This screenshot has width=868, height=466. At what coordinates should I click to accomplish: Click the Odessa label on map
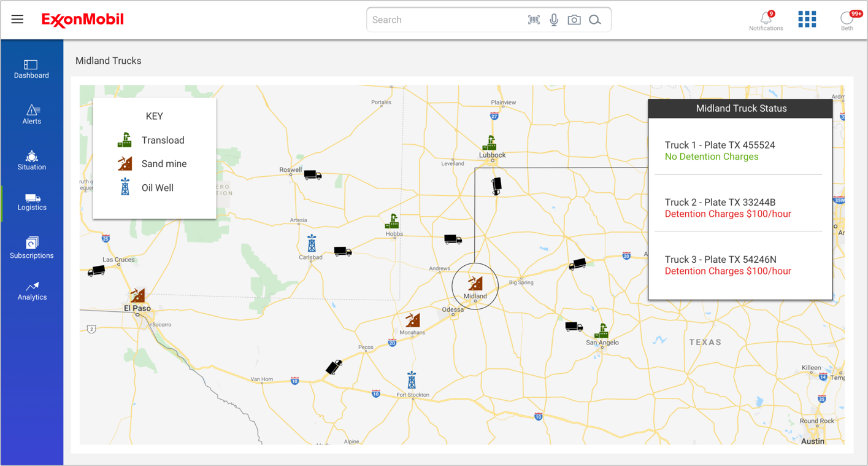(x=453, y=309)
